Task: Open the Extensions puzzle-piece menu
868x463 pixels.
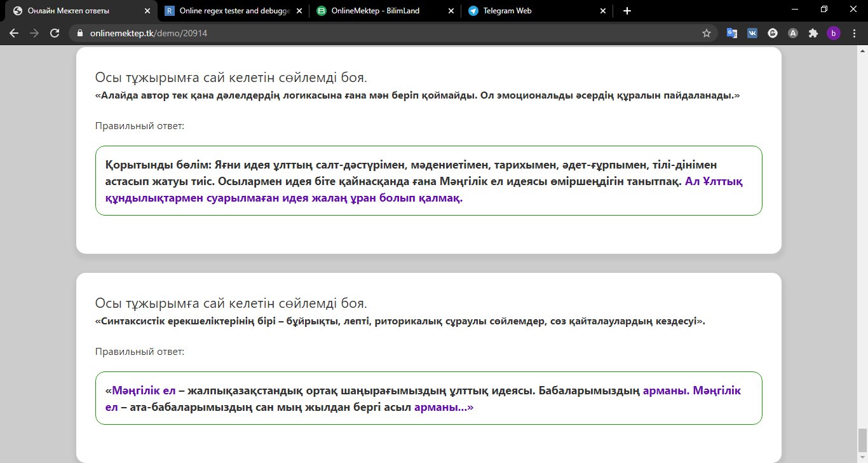Action: 813,33
